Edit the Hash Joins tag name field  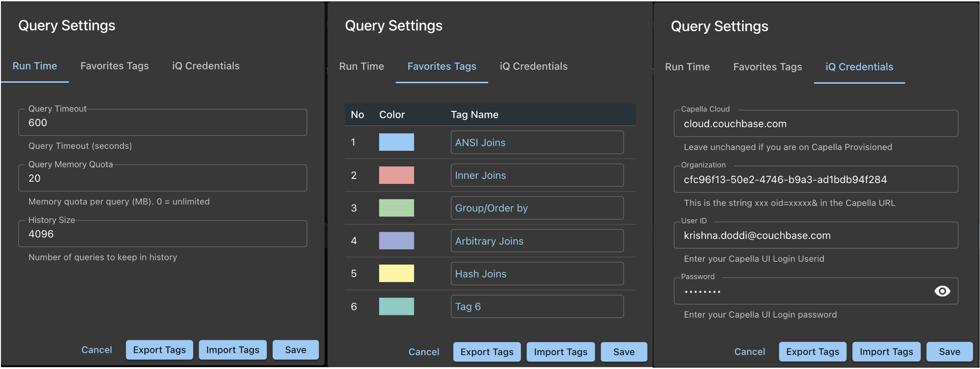(x=537, y=274)
